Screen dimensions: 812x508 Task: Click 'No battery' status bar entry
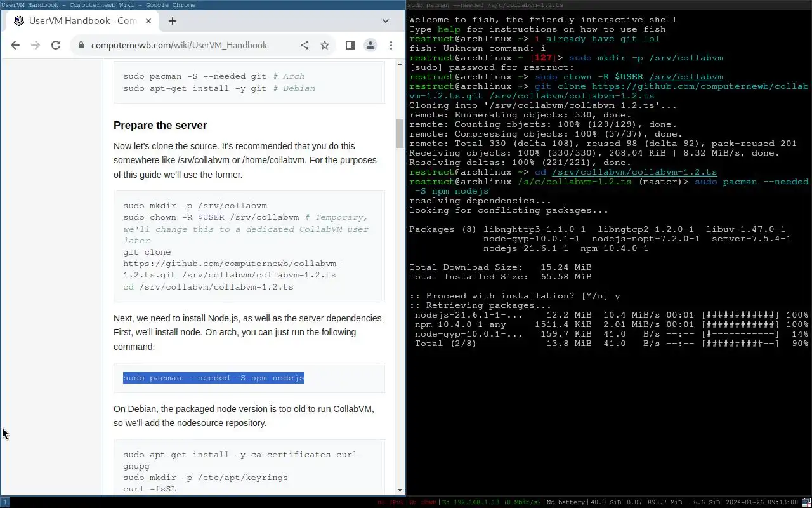(x=566, y=502)
